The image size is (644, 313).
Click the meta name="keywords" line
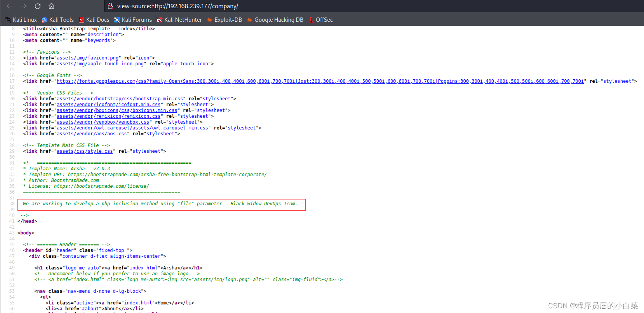click(69, 40)
